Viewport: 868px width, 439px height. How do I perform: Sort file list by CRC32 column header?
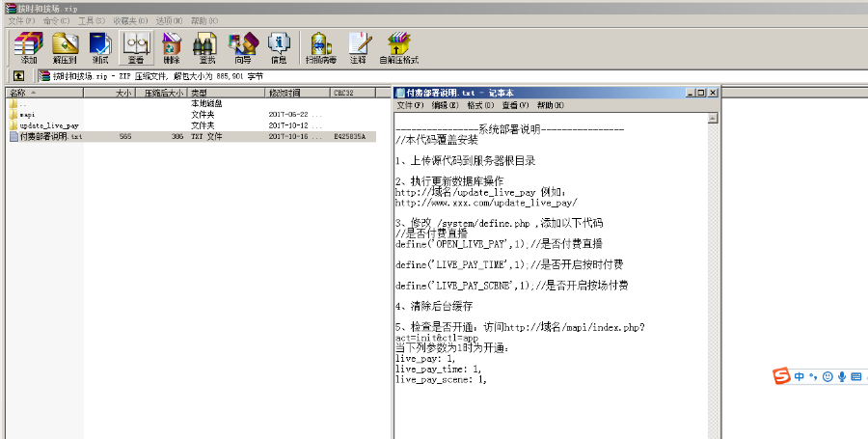click(x=353, y=93)
